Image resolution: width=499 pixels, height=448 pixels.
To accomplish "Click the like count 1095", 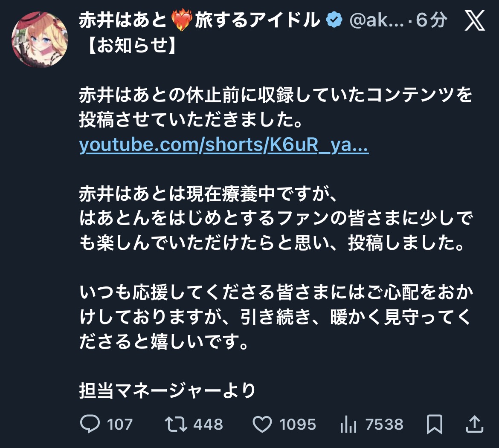I will pyautogui.click(x=297, y=424).
